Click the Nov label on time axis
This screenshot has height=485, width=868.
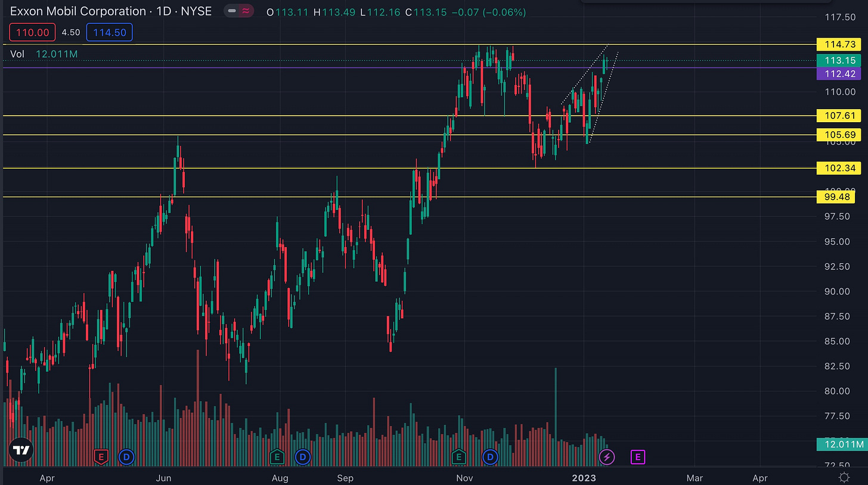pos(463,478)
